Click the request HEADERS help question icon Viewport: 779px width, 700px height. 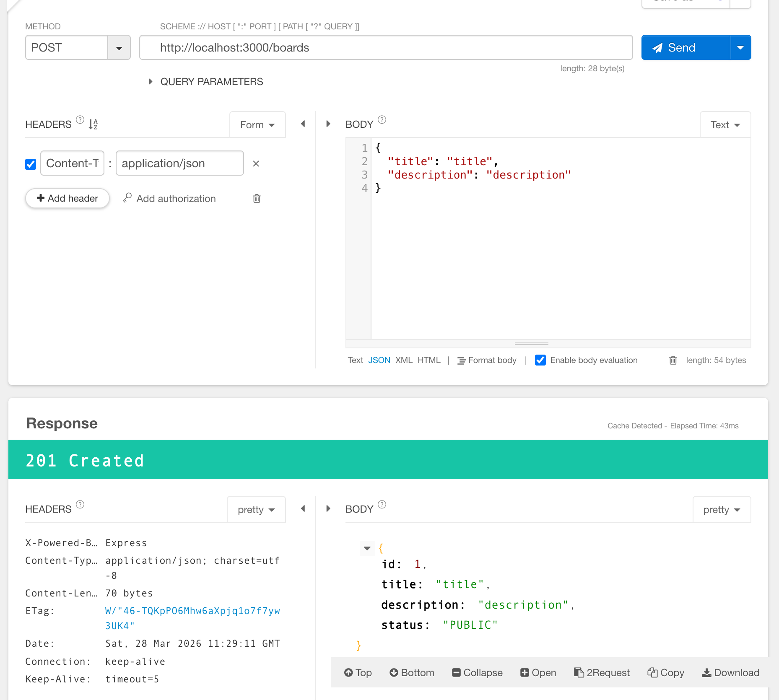80,120
